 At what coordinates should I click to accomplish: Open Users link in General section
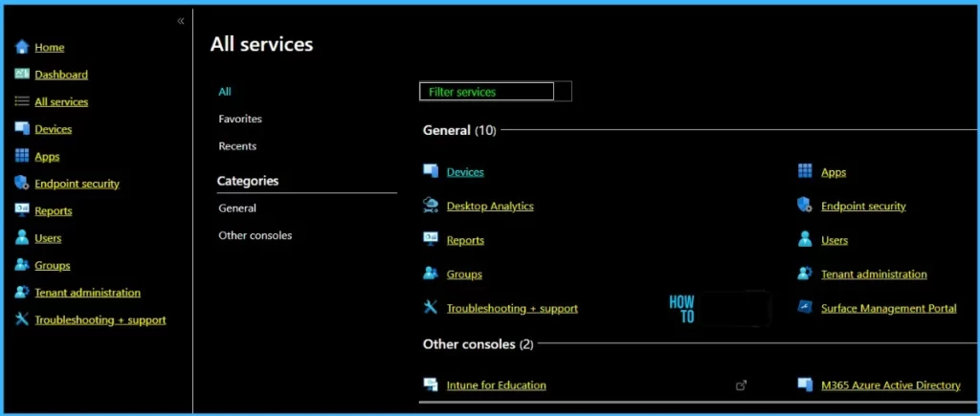pyautogui.click(x=835, y=240)
